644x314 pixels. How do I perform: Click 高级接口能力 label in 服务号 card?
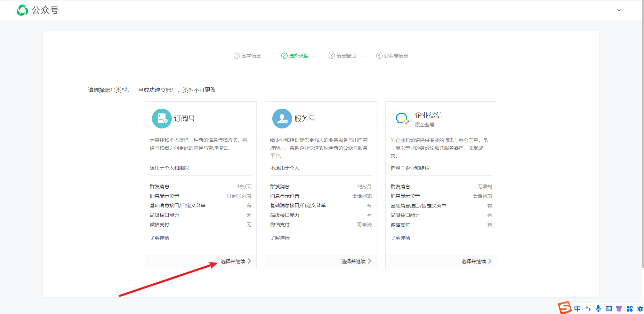click(285, 215)
